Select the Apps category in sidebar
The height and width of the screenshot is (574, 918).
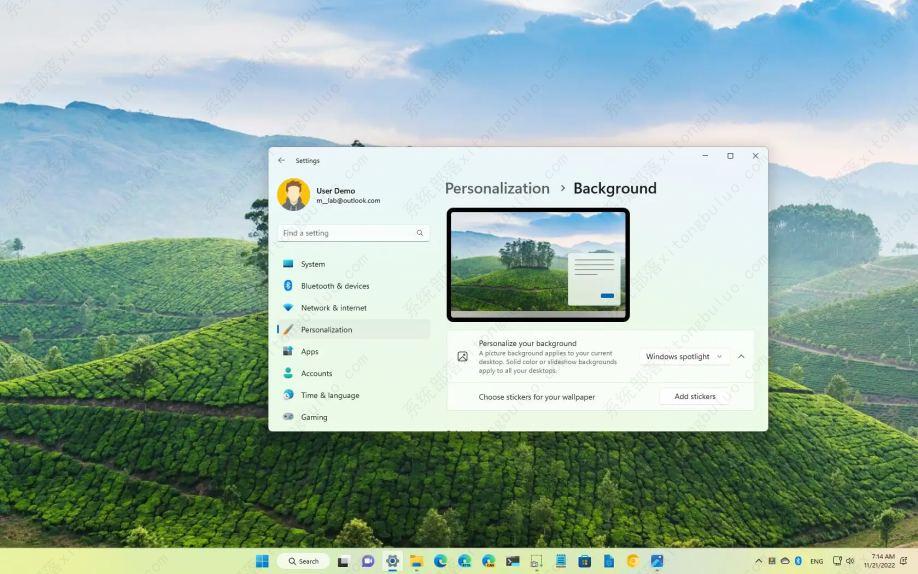(309, 351)
